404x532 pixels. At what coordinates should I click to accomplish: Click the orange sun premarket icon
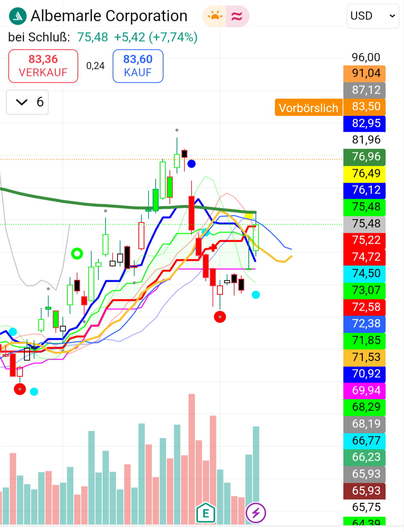point(215,16)
